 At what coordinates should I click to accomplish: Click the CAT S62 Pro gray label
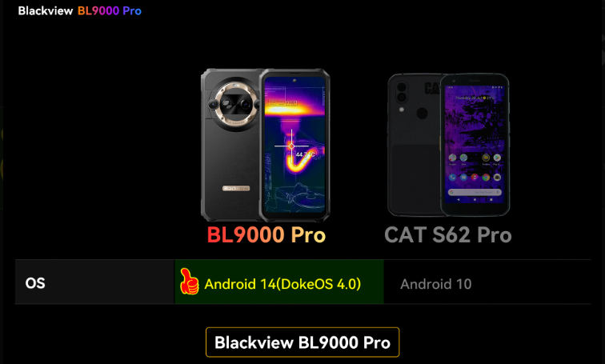coord(448,235)
